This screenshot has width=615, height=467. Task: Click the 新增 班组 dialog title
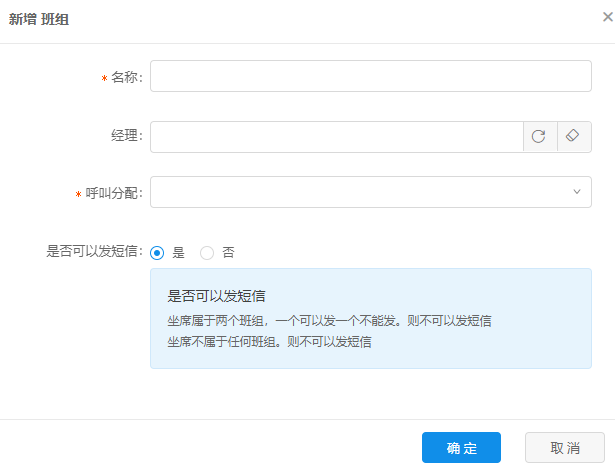[x=39, y=18]
